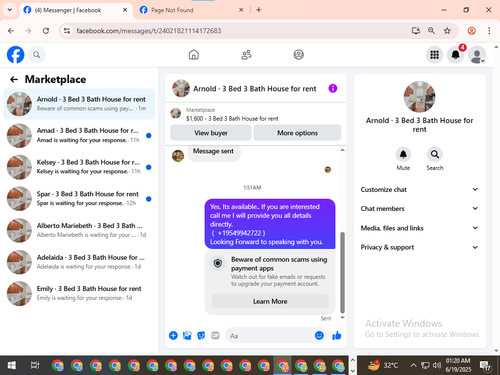Viewport: 500px width, 375px height.
Task: Open the account profile avatar menu
Action: [477, 55]
